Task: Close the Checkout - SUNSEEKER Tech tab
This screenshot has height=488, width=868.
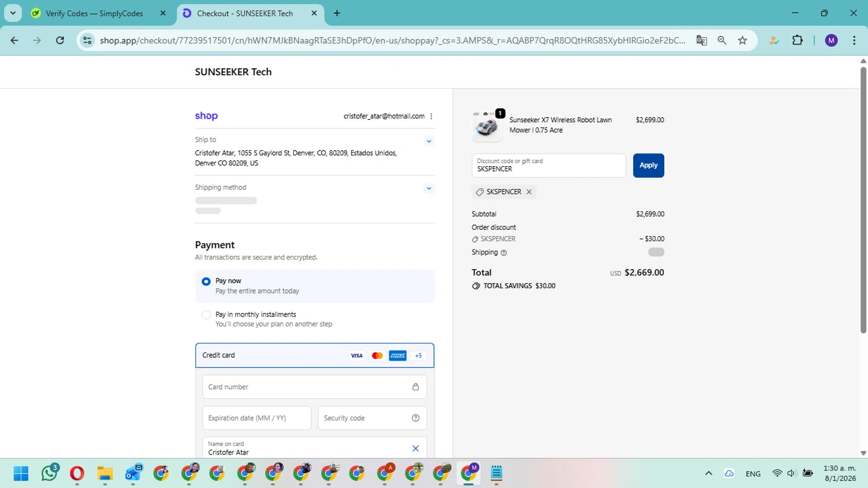Action: pos(314,13)
